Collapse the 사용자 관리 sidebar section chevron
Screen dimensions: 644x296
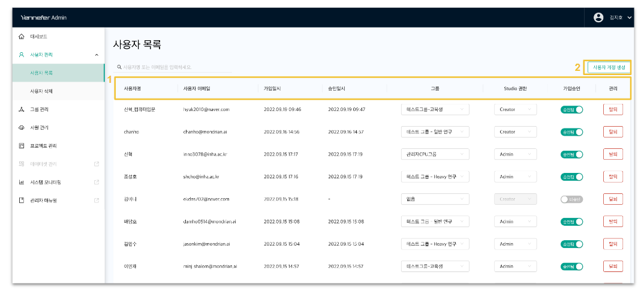(x=97, y=55)
